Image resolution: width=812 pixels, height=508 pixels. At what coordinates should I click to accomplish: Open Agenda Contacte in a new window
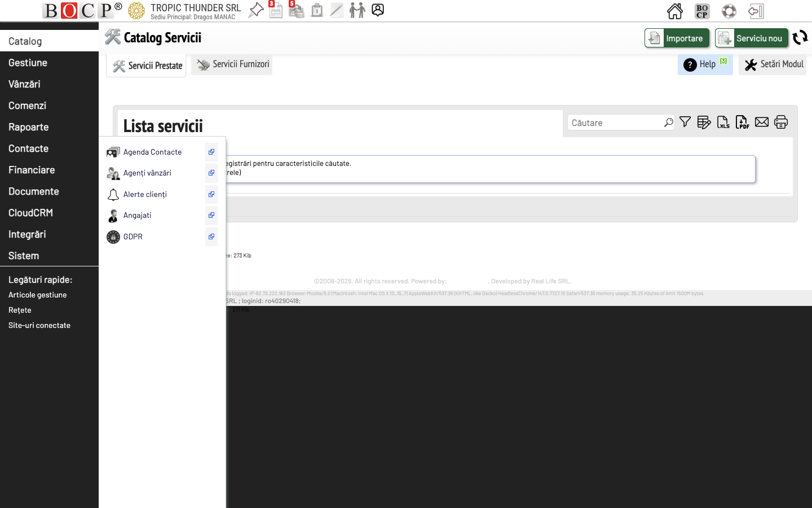211,152
